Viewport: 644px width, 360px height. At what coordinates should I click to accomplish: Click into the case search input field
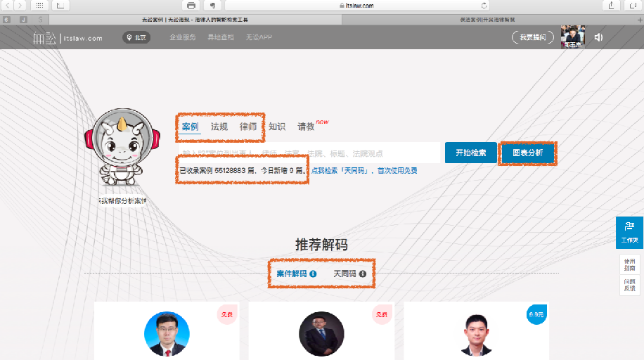309,153
